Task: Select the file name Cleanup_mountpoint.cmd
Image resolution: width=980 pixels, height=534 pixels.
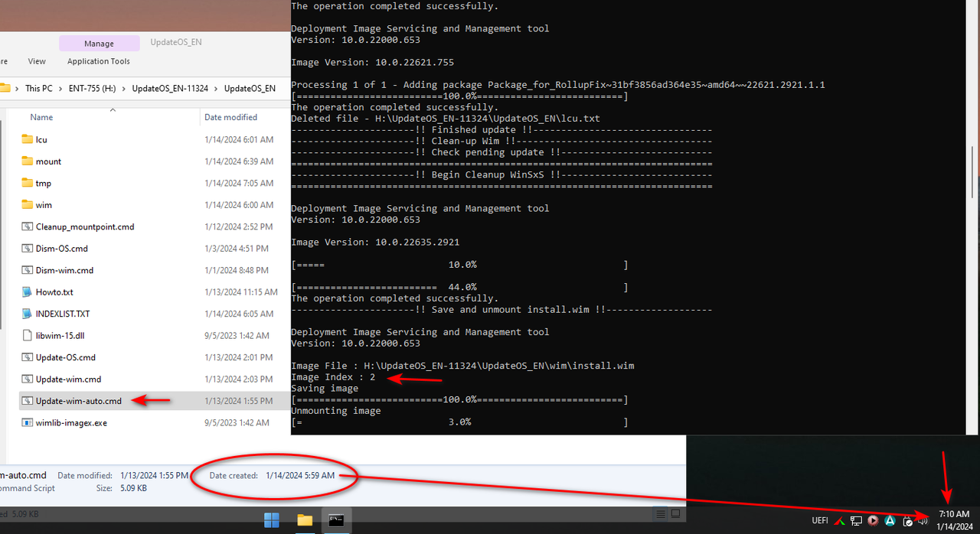Action: [x=85, y=227]
